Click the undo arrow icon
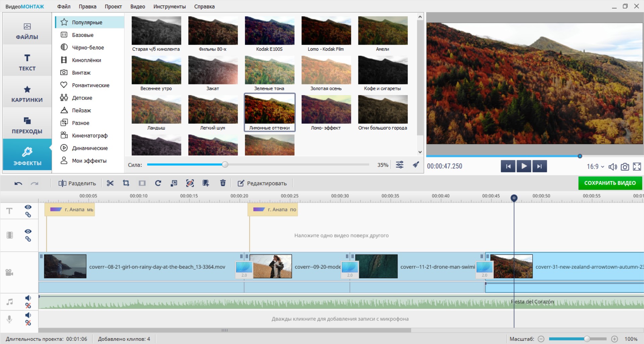The width and height of the screenshot is (644, 344). click(18, 183)
